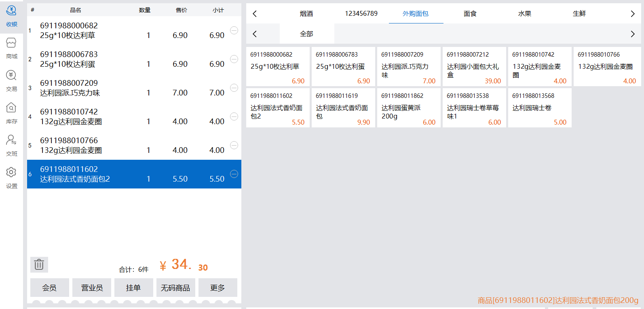644x309 pixels.
Task: Click the 数量 column header
Action: (x=145, y=10)
